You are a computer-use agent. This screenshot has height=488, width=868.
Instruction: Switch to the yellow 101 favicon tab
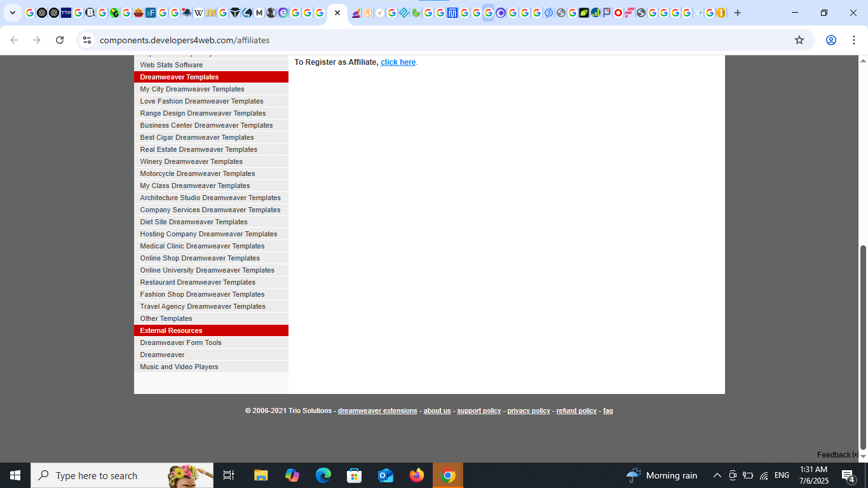pyautogui.click(x=211, y=13)
